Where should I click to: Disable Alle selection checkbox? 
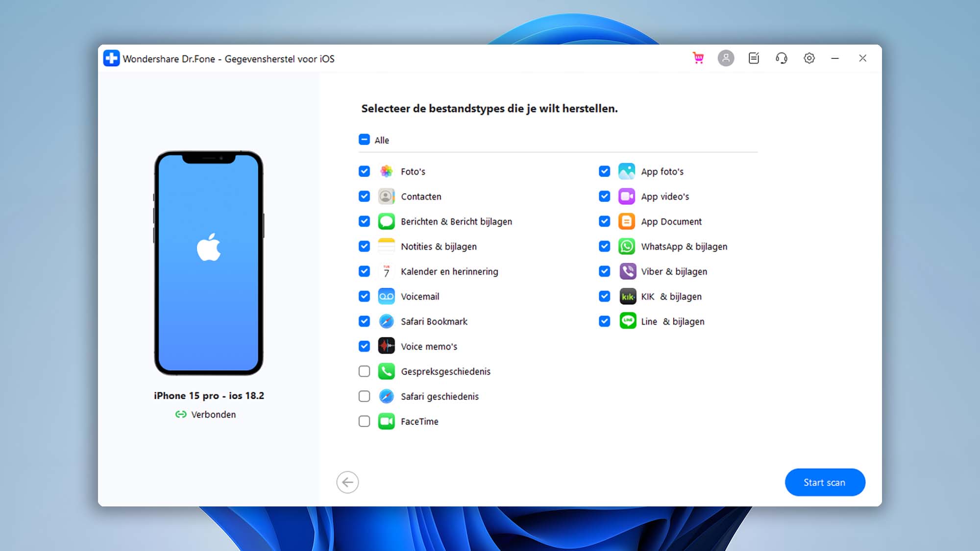[364, 139]
